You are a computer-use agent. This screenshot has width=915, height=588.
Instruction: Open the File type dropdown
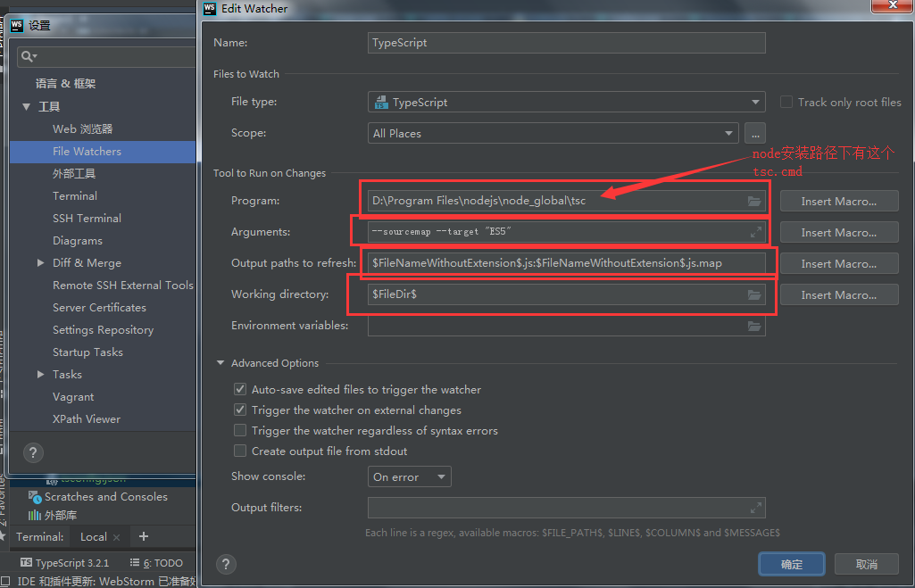point(567,102)
